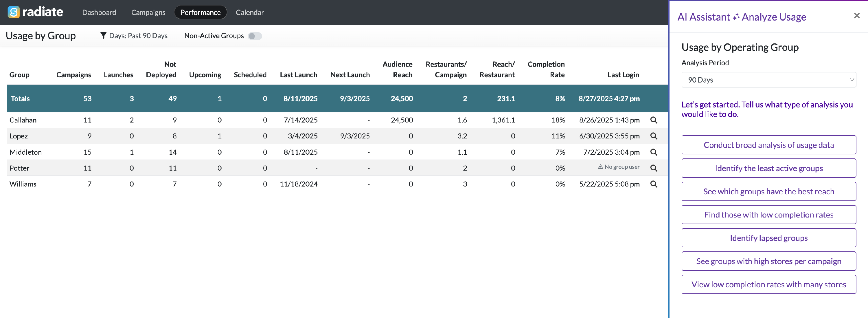The image size is (868, 318).
Task: Open the Campaigns tab
Action: click(148, 12)
